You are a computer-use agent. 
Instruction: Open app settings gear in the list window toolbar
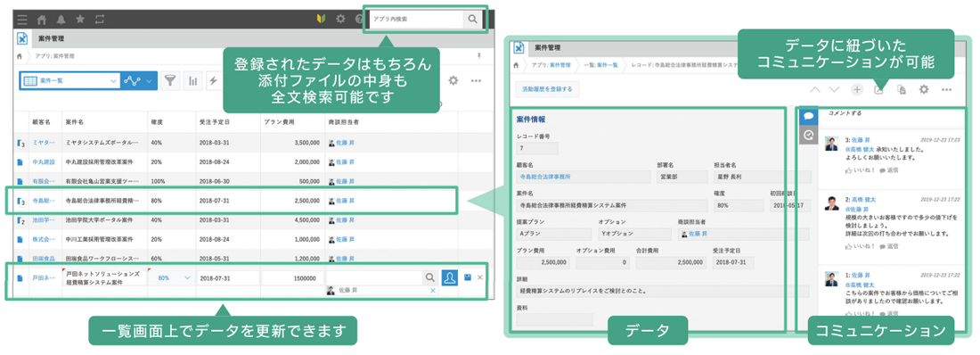(x=453, y=81)
